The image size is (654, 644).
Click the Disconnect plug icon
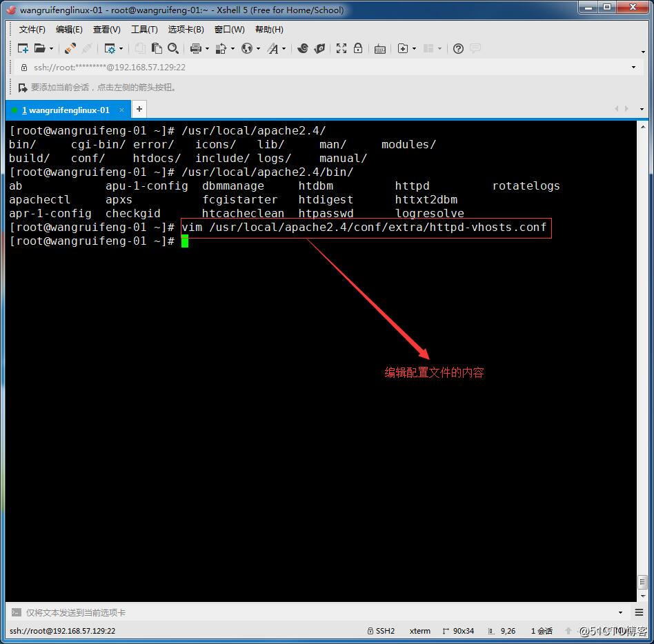[x=70, y=48]
